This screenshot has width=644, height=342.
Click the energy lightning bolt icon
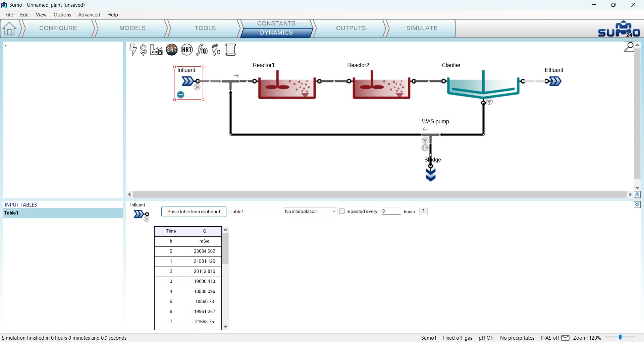coord(133,50)
